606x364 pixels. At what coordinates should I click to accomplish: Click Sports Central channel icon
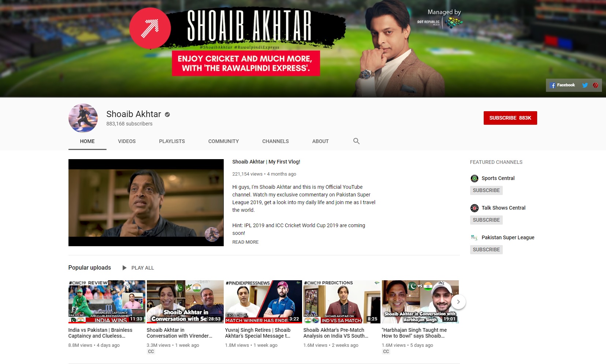click(x=475, y=179)
